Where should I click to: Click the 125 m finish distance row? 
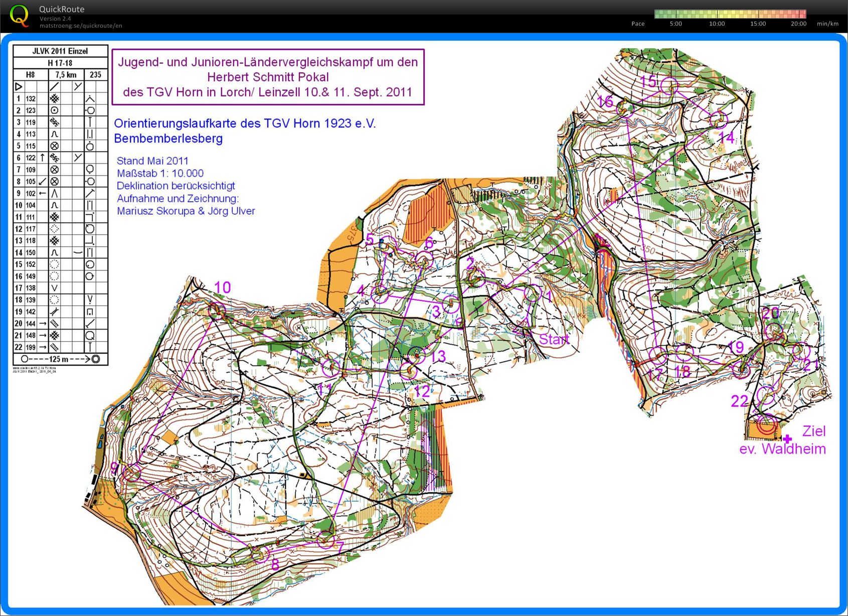click(x=60, y=359)
